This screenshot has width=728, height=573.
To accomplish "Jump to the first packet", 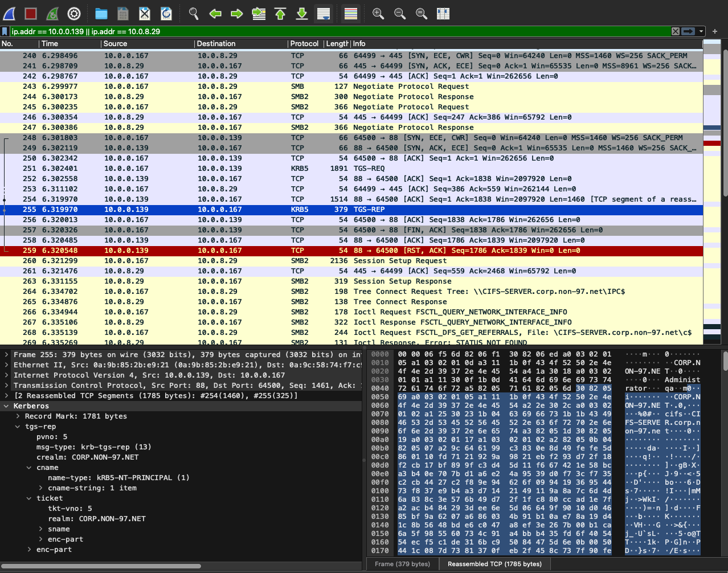I will (280, 13).
